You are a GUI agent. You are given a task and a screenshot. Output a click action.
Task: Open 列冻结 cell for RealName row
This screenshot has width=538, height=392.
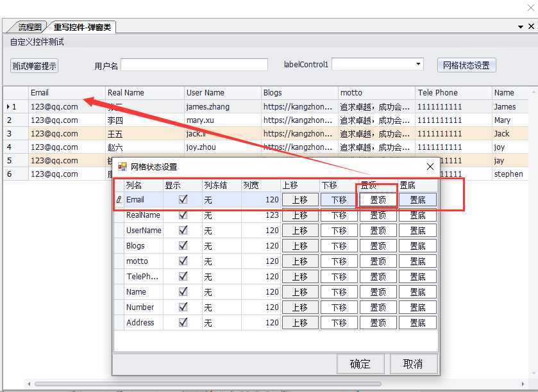[222, 215]
